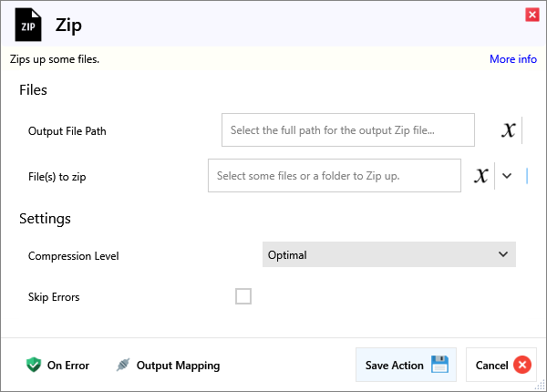Click the floppy disk save icon
The width and height of the screenshot is (547, 392).
[x=439, y=365]
